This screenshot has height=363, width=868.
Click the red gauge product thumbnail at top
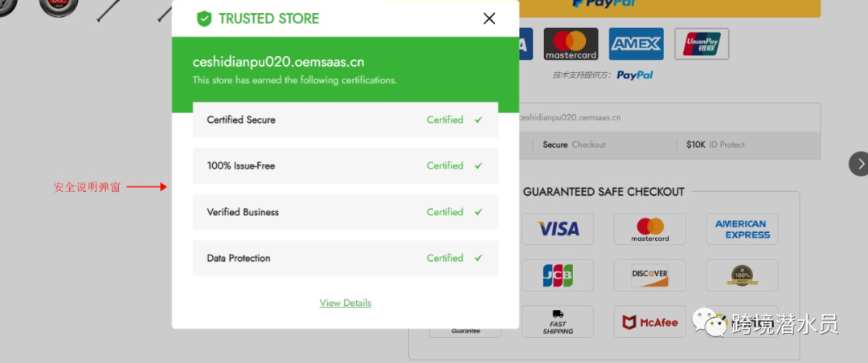[x=59, y=6]
